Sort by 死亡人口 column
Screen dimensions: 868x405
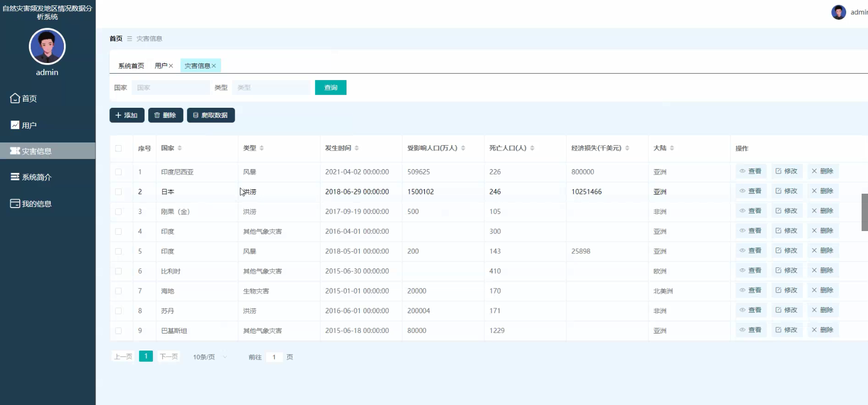[x=532, y=148]
